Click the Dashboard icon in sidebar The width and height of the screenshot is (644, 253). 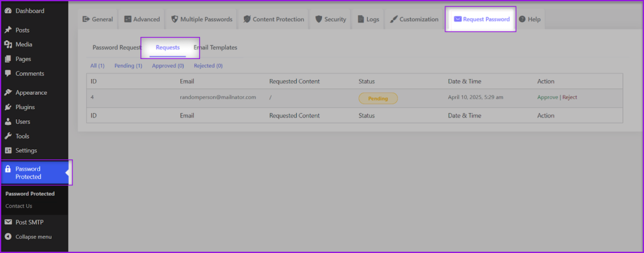click(x=8, y=11)
